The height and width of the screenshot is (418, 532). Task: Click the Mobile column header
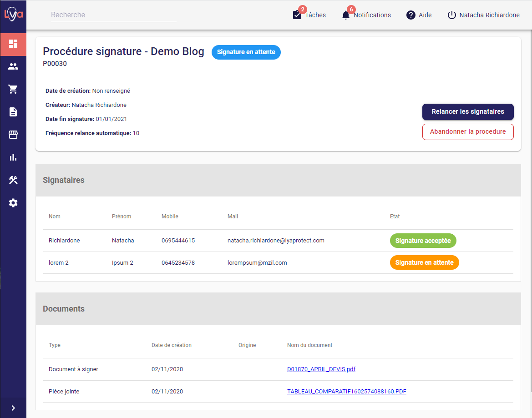[170, 217]
